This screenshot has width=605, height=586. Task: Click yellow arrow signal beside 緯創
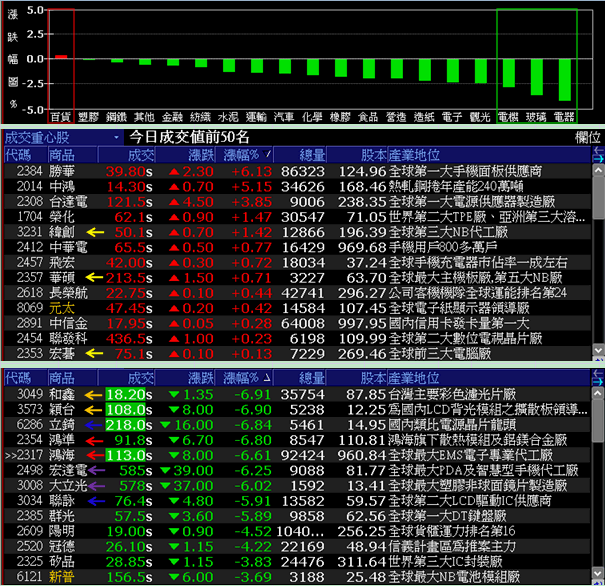tap(95, 232)
